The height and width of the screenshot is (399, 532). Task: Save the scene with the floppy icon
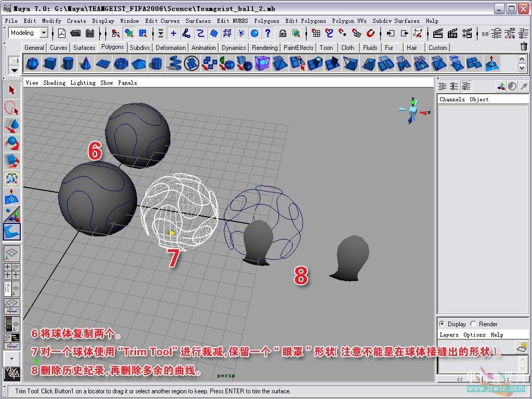(90, 33)
